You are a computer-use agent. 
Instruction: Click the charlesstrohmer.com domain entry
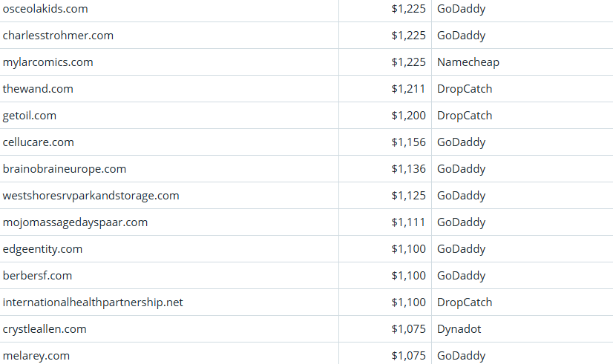[x=58, y=36]
